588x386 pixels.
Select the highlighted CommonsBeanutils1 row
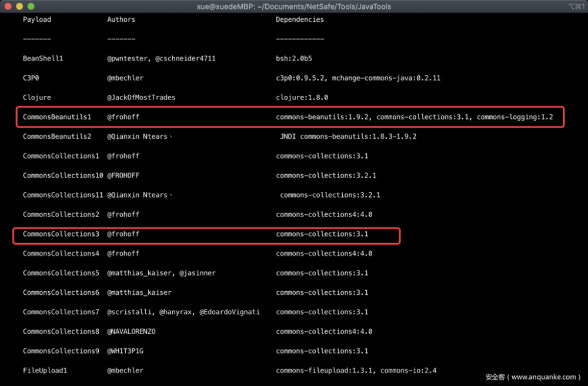point(288,117)
